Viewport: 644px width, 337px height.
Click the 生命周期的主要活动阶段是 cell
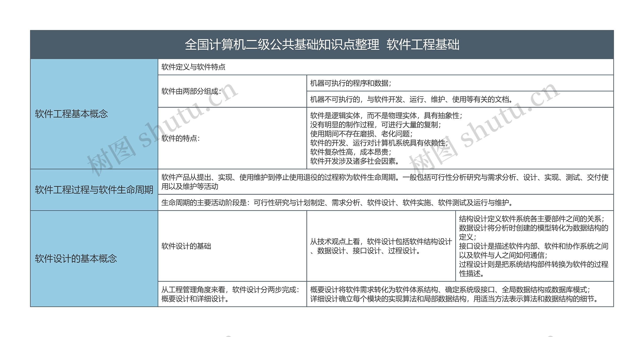click(x=386, y=202)
